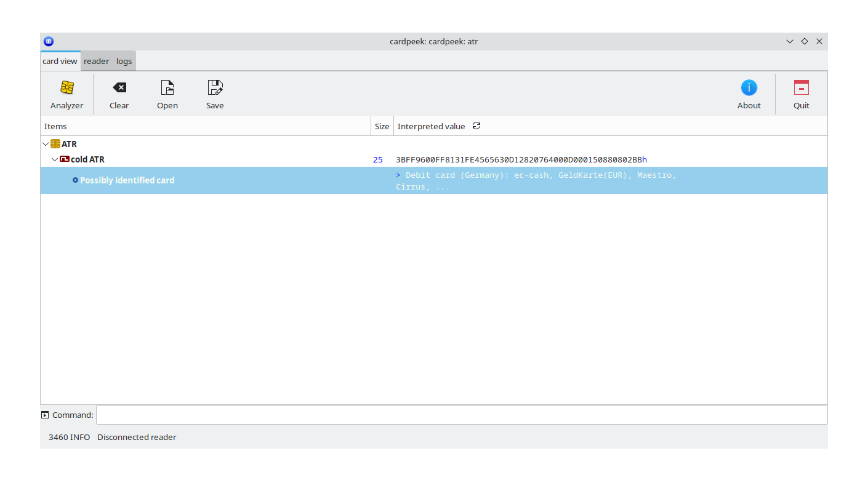Open a file using the Open icon
This screenshot has height=496, width=868.
[167, 88]
